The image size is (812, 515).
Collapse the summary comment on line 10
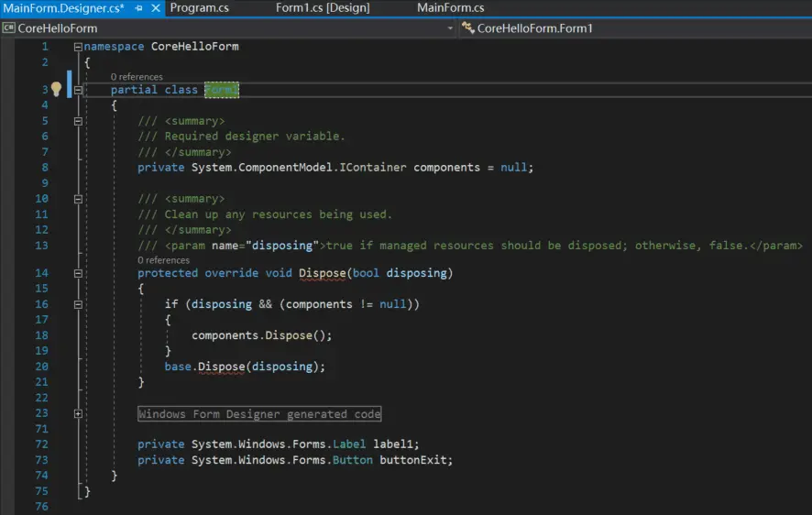[x=78, y=199]
